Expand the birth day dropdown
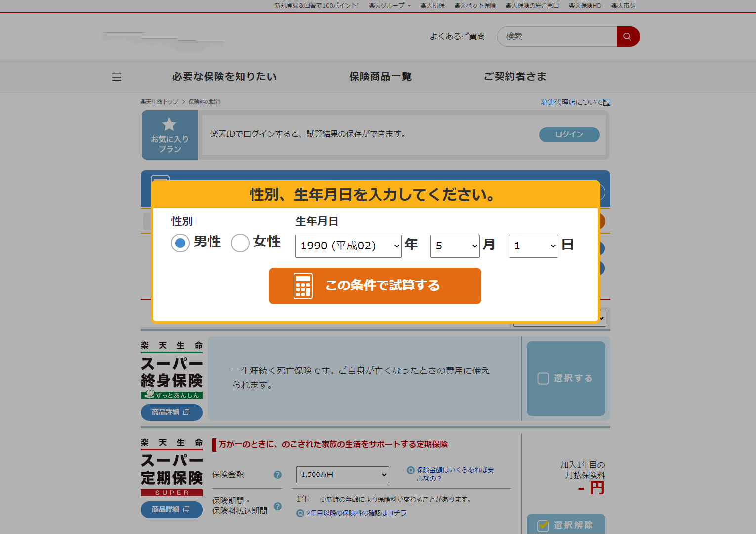The height and width of the screenshot is (534, 756). [x=533, y=246]
